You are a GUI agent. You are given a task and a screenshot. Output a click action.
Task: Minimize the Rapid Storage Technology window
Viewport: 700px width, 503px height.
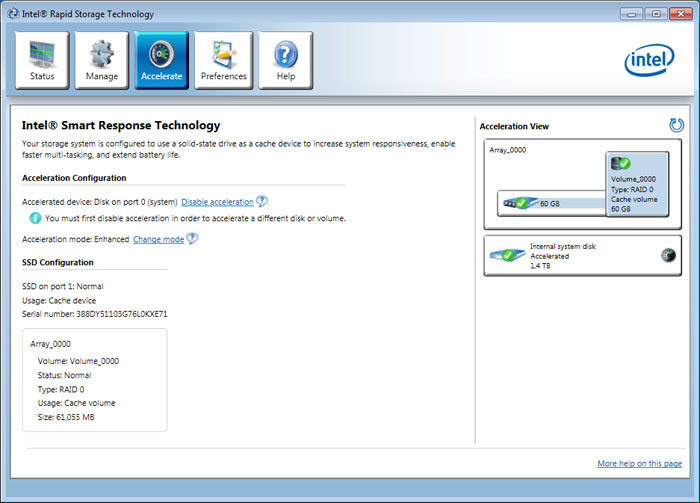tap(631, 14)
